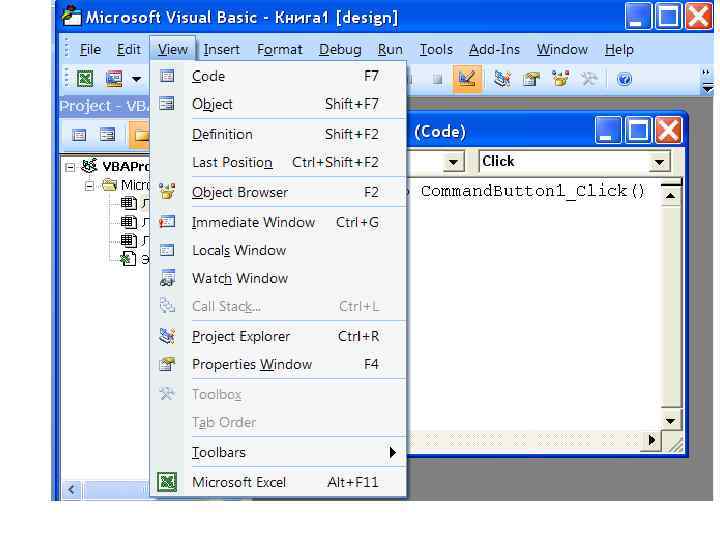This screenshot has height=540, width=720.
Task: Open Visual Basic Help toolbar icon
Action: coord(624,79)
